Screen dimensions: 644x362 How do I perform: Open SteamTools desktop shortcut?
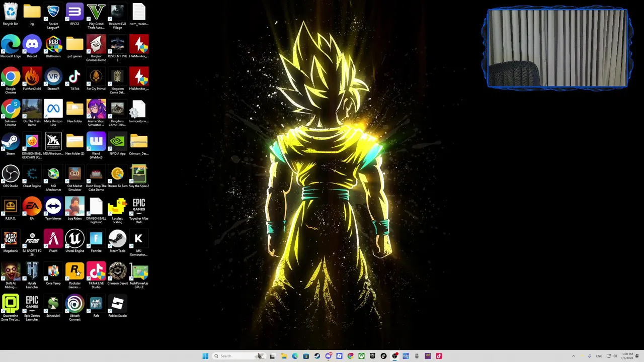pos(117,241)
